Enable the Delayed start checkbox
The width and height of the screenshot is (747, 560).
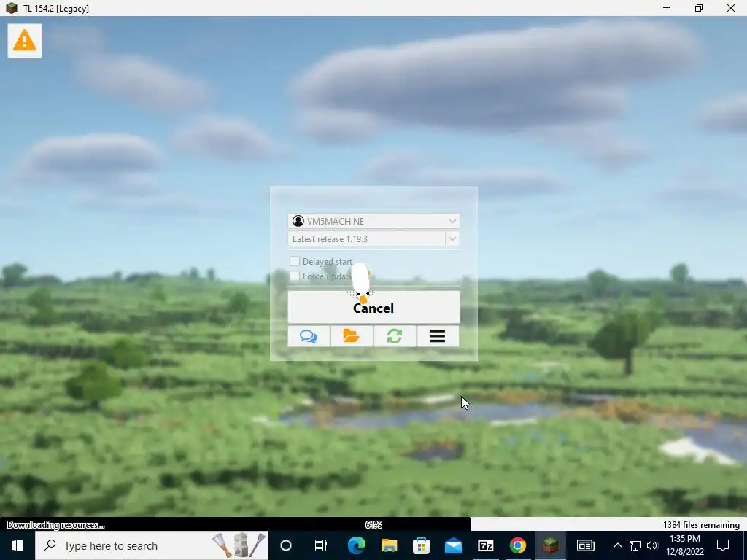(295, 261)
